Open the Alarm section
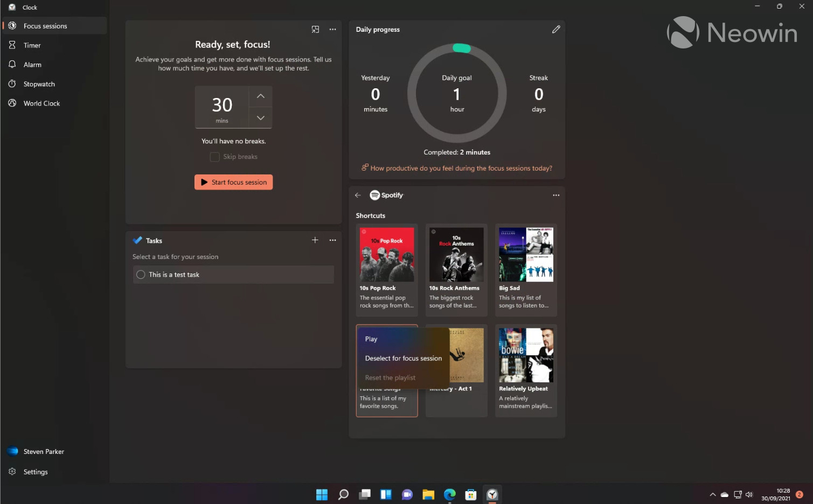 pos(32,64)
